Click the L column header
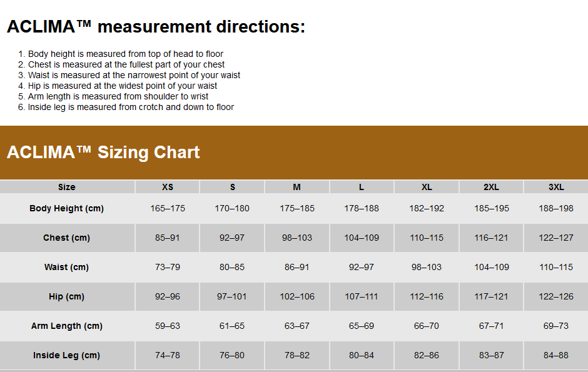 point(362,187)
